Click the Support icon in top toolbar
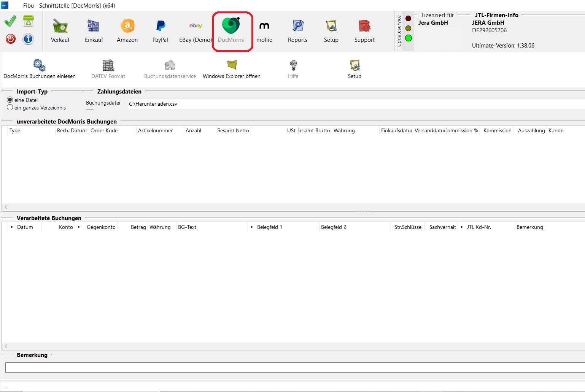This screenshot has width=585, height=392. point(364,31)
